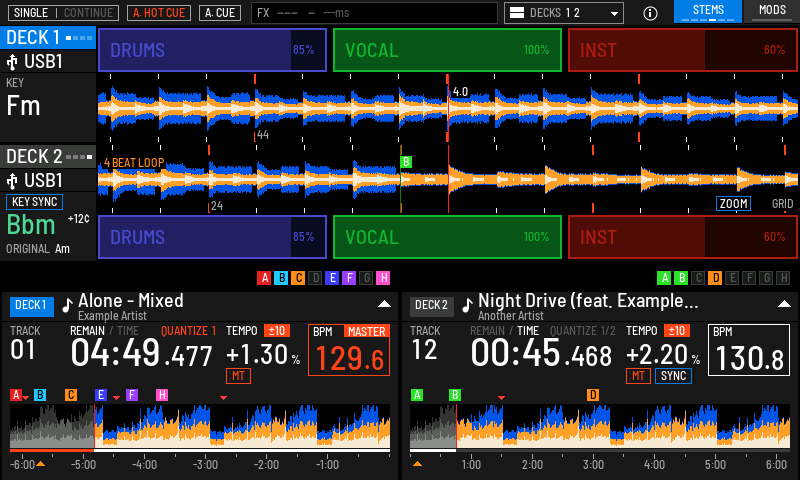Click the DECK1 label button in track panel

pyautogui.click(x=32, y=306)
